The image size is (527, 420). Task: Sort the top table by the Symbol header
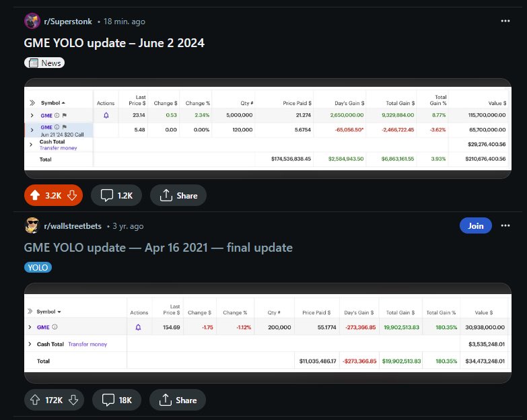click(52, 103)
